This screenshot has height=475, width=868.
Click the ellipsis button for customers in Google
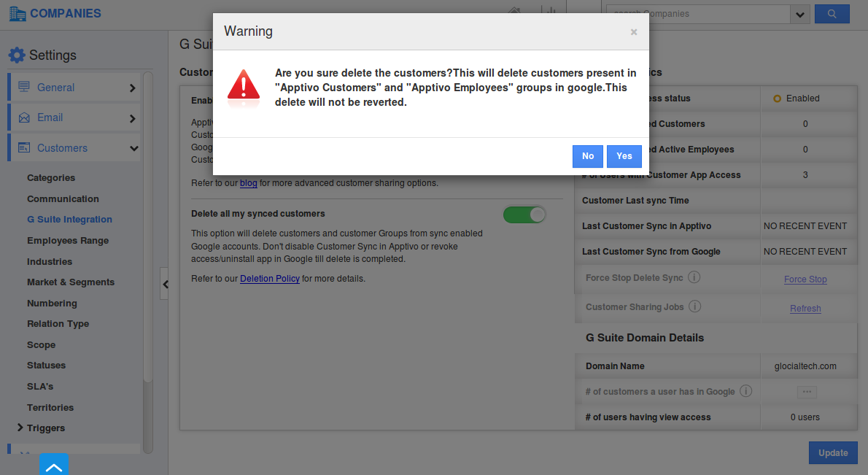pyautogui.click(x=807, y=392)
